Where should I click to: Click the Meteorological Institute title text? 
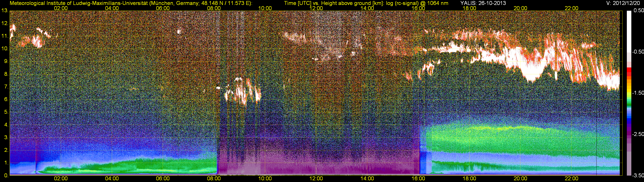tap(131, 3)
